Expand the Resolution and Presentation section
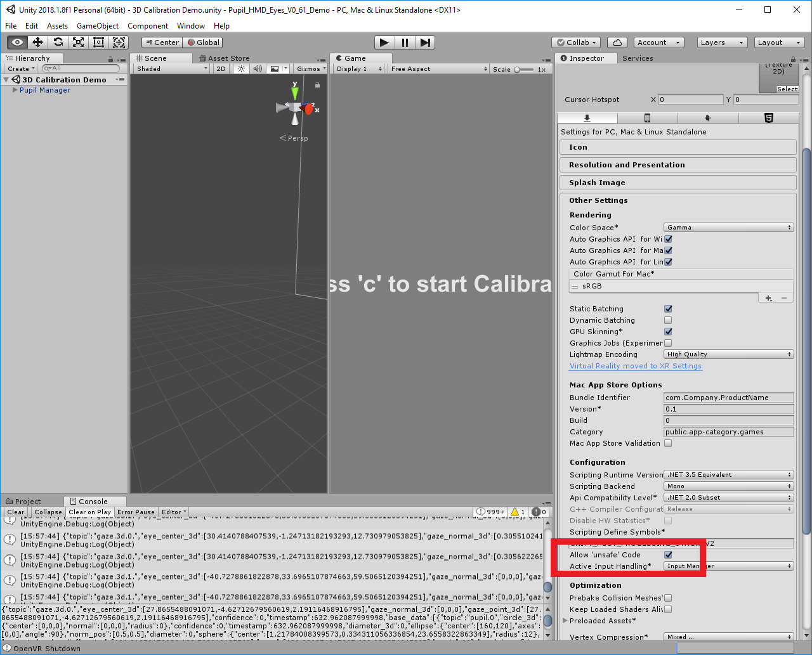The image size is (812, 655). (678, 165)
